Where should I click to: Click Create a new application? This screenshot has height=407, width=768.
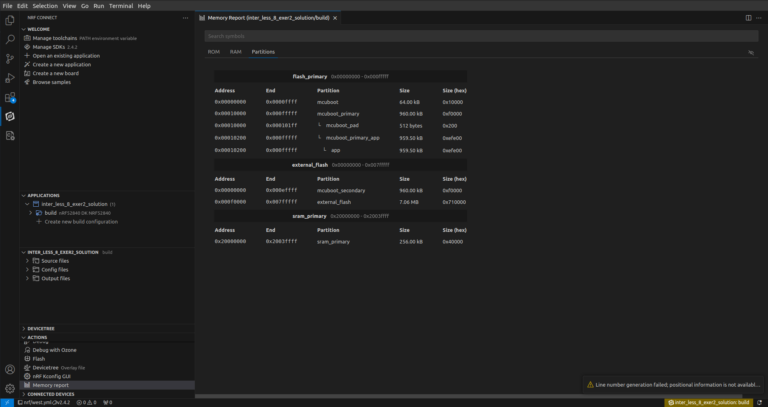pos(65,64)
